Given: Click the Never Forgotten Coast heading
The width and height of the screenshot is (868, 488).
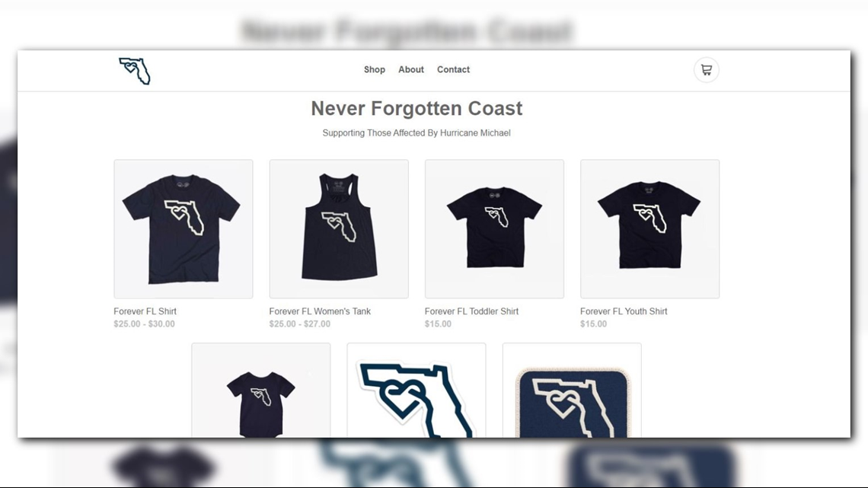Looking at the screenshot, I should coord(416,108).
